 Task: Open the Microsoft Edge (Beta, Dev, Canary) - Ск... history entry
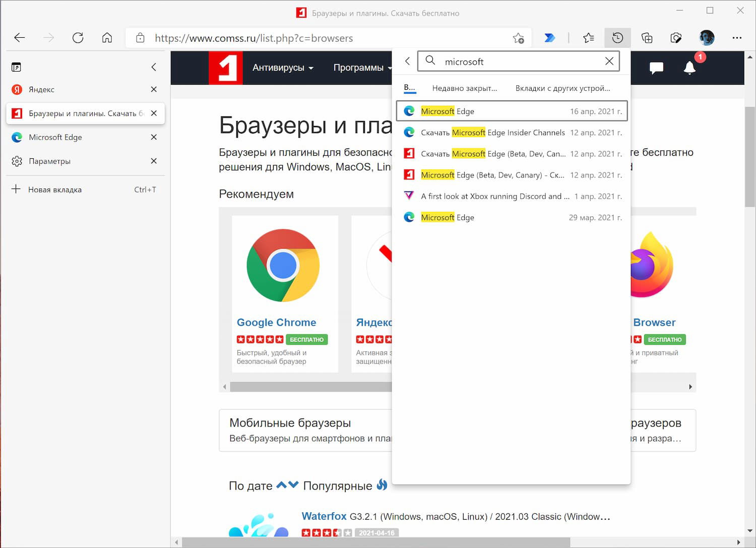[x=512, y=175]
